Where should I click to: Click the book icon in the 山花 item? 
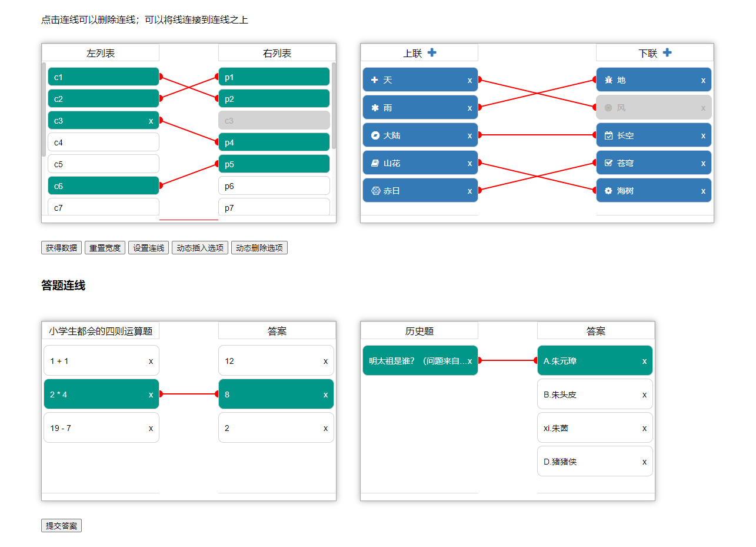coord(375,163)
